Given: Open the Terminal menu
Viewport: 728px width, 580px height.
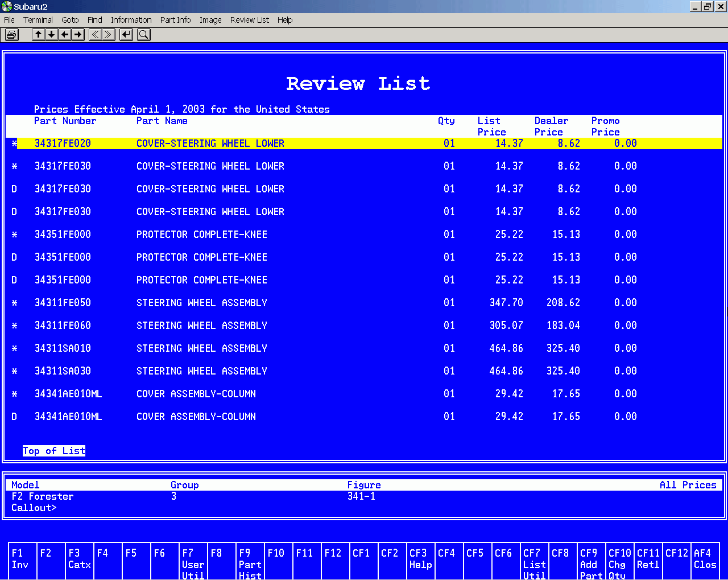Looking at the screenshot, I should [38, 20].
